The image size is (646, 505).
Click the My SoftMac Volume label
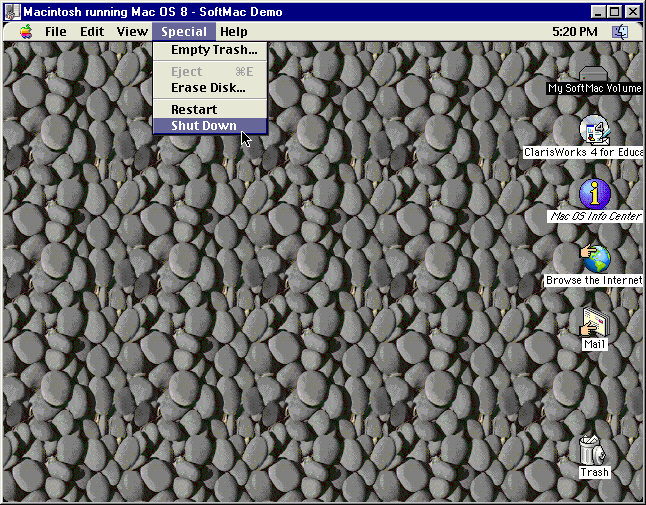[x=595, y=88]
